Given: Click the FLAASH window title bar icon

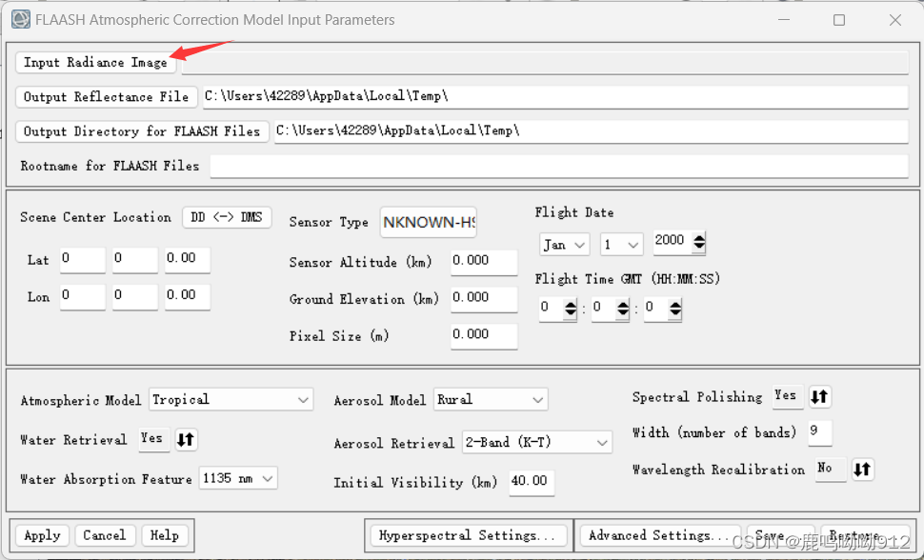Looking at the screenshot, I should point(21,19).
